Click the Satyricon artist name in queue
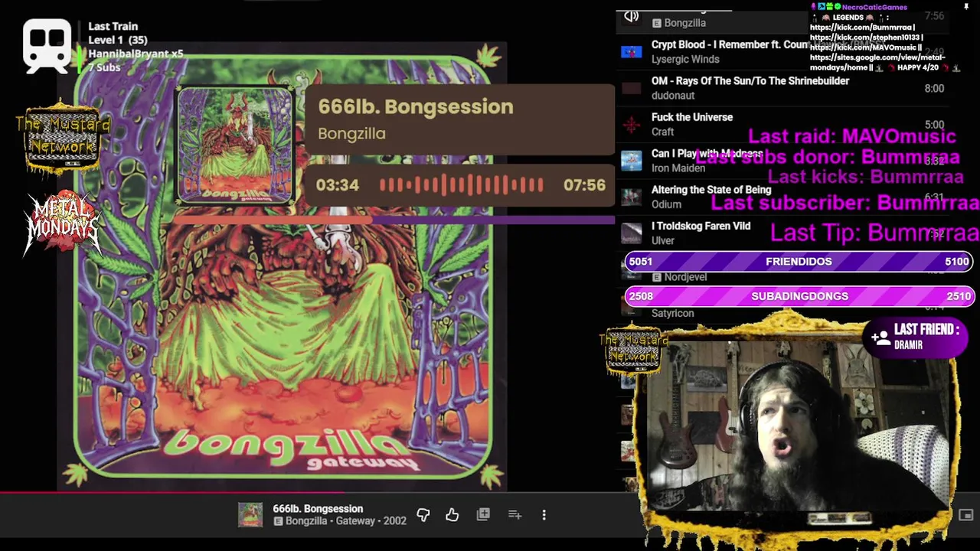 (x=672, y=313)
